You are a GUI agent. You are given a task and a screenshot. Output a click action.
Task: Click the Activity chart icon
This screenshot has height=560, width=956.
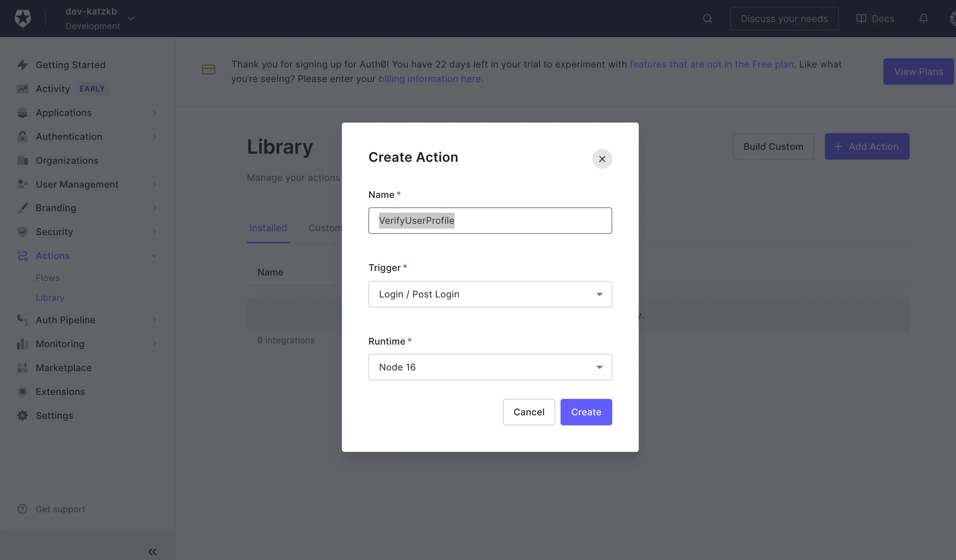(x=22, y=89)
